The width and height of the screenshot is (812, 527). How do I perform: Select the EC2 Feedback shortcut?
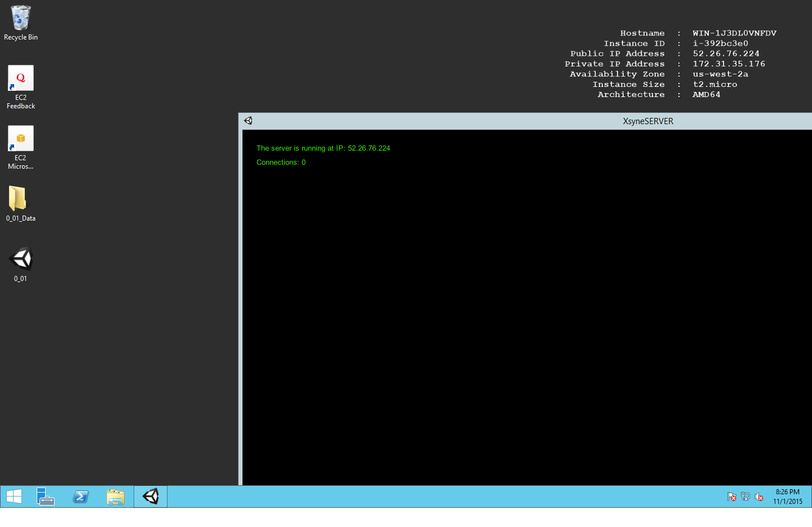tap(21, 87)
